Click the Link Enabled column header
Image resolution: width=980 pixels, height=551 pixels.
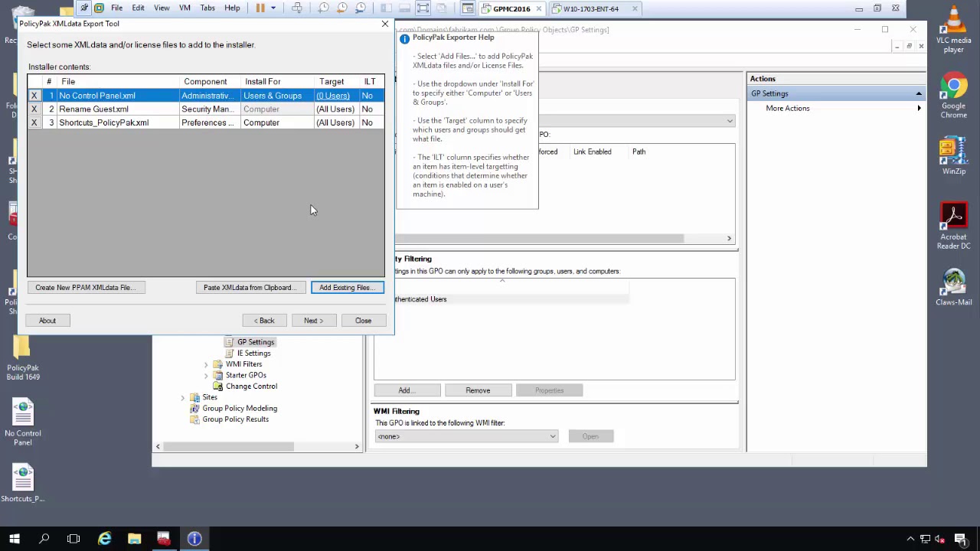click(593, 152)
